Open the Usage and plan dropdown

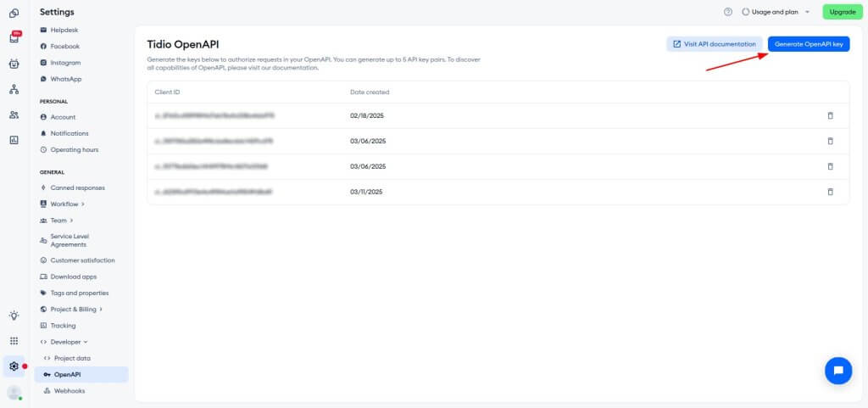pos(776,12)
